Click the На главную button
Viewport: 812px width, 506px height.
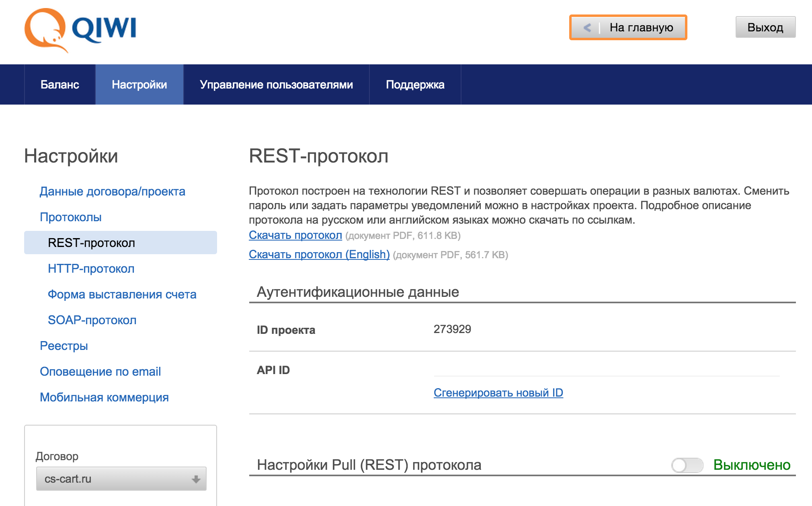coord(641,28)
